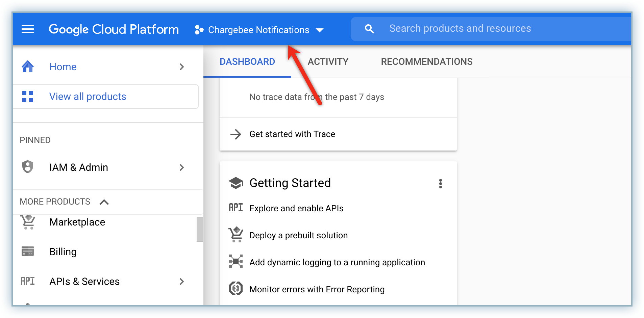Expand the APIs & Services submenu chevron
The width and height of the screenshot is (644, 318).
click(182, 282)
